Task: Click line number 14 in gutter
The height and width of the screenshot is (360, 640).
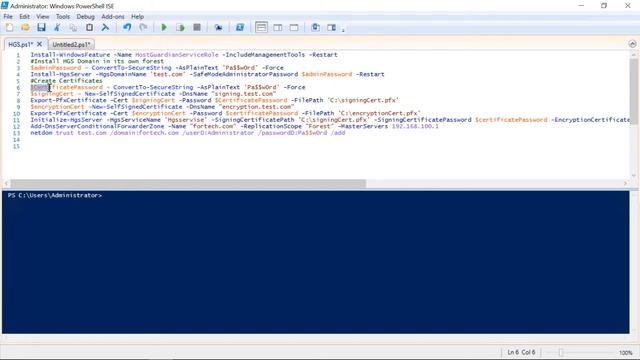Action: coord(16,140)
